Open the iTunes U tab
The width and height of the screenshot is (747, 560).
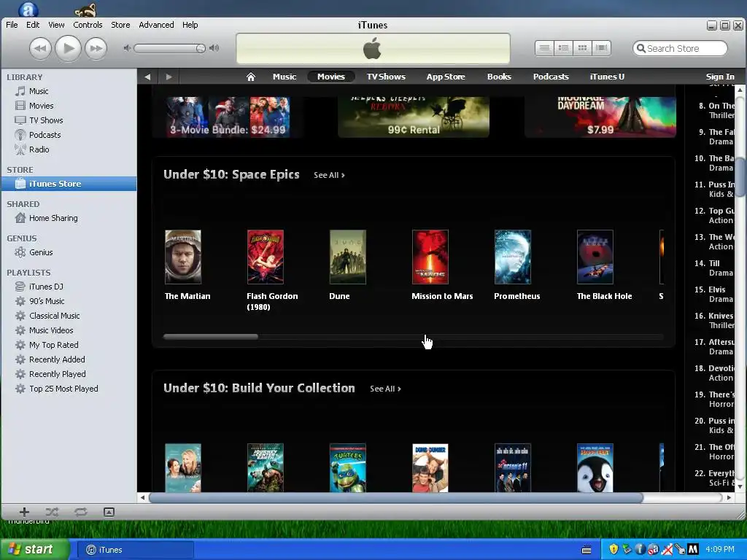click(x=607, y=77)
